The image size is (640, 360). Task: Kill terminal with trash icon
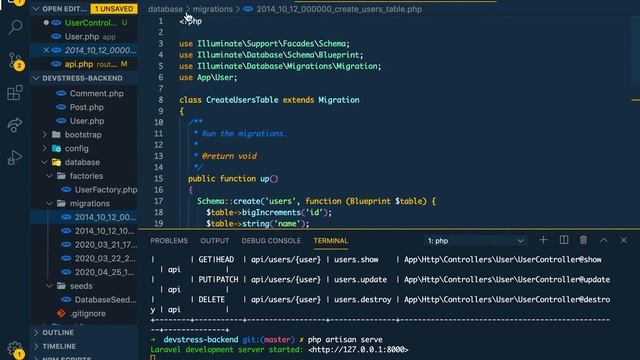tap(583, 240)
